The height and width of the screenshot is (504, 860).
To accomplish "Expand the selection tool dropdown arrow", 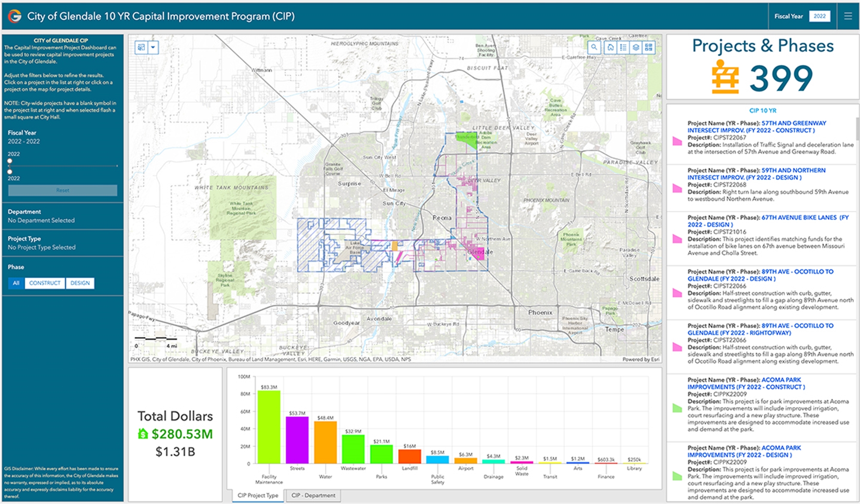I will tap(153, 47).
